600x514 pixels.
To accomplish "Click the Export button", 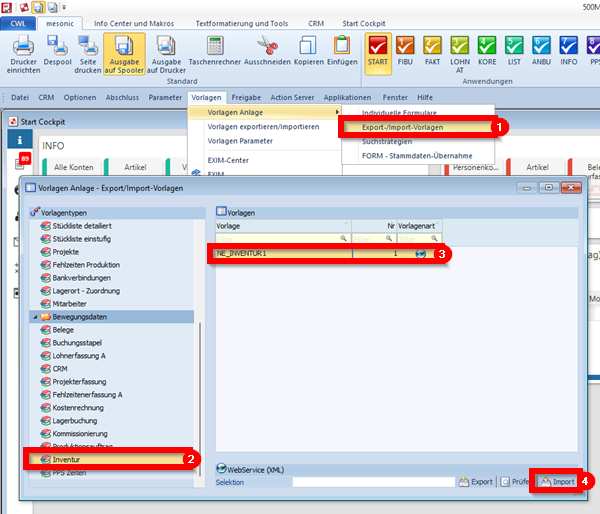I will pyautogui.click(x=476, y=481).
